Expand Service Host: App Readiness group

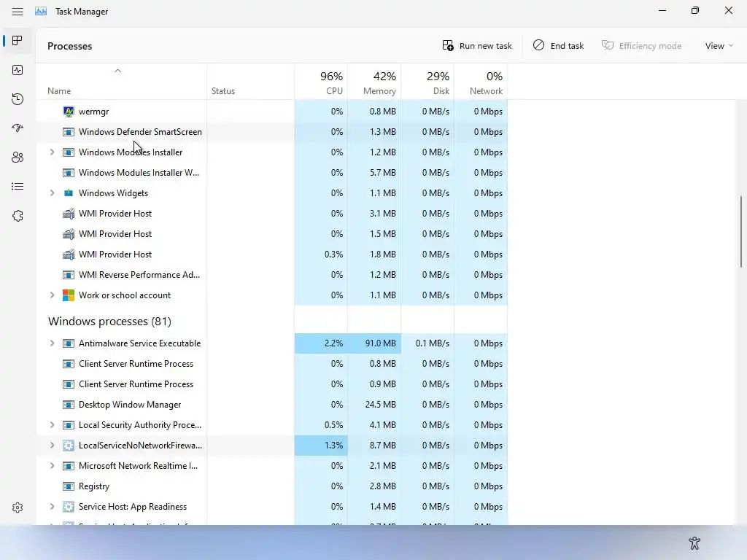coord(52,507)
